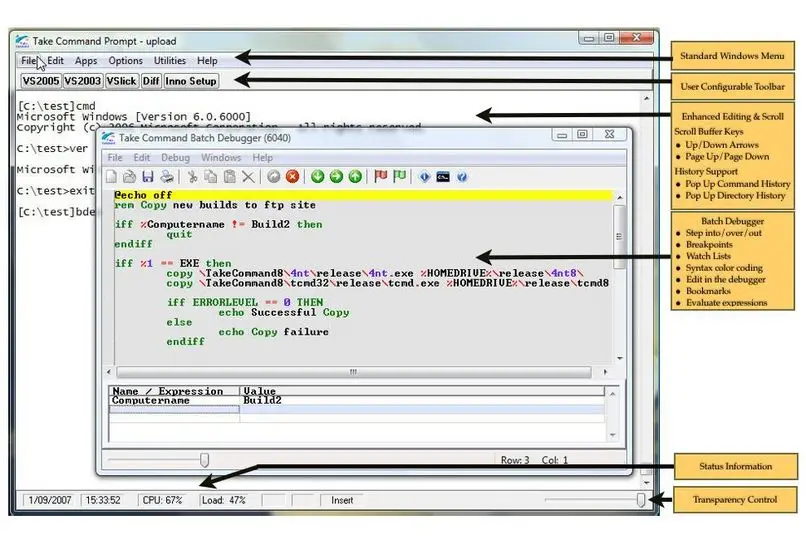Click the red flag breakpoint icon

381,177
